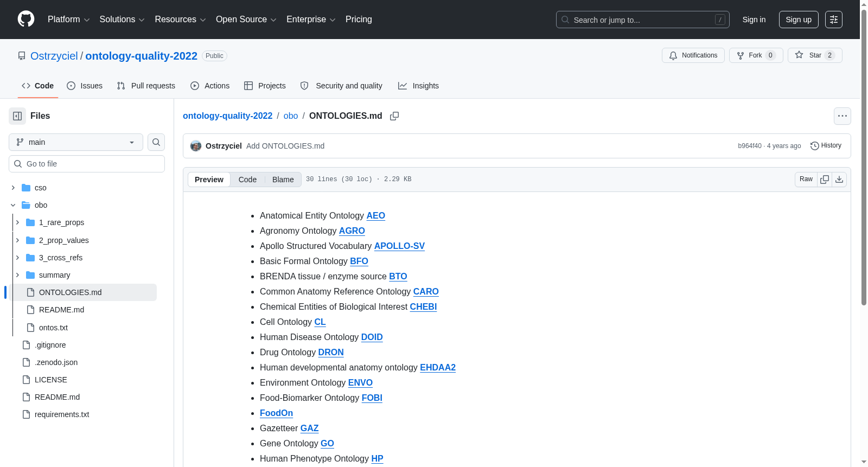Open the AEO ontology link
The width and height of the screenshot is (868, 467).
click(375, 216)
